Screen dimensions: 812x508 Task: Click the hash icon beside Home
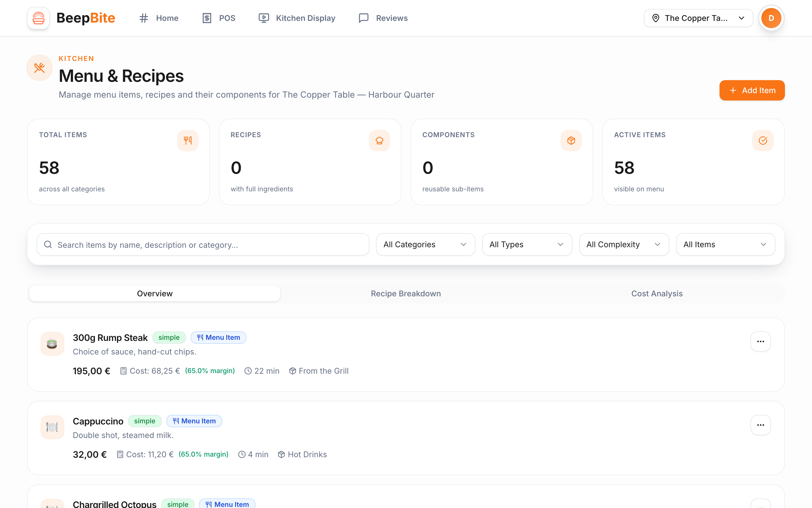(x=144, y=18)
